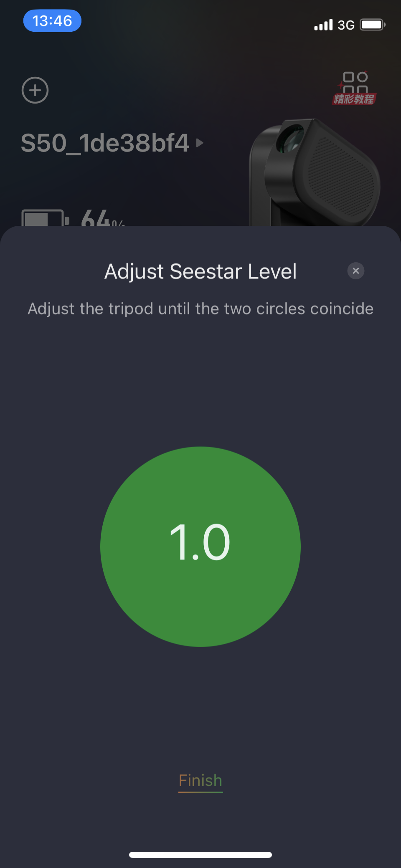Open the tutorials grid icon
Screen dimensions: 401x868
point(355,82)
